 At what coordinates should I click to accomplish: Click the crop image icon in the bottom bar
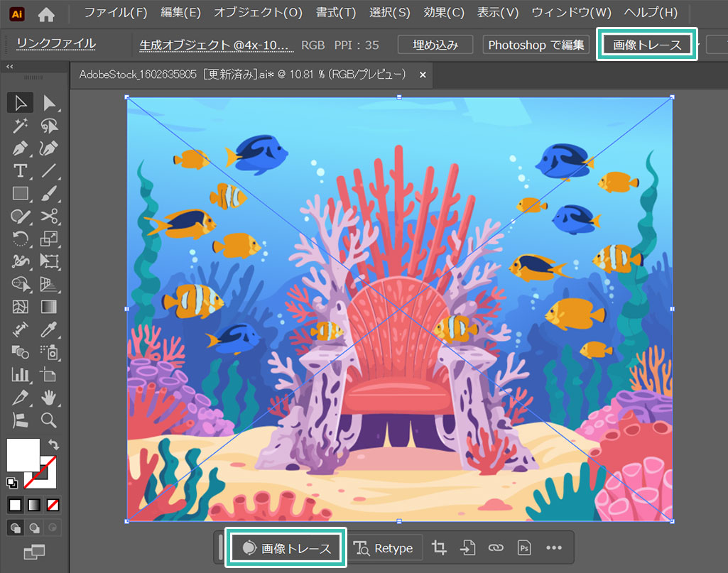[439, 548]
